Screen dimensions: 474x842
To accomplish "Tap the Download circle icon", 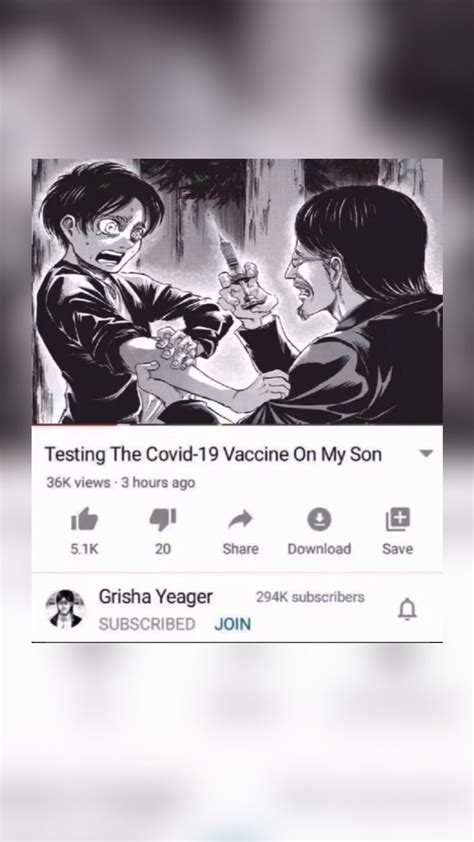I will coord(319,519).
